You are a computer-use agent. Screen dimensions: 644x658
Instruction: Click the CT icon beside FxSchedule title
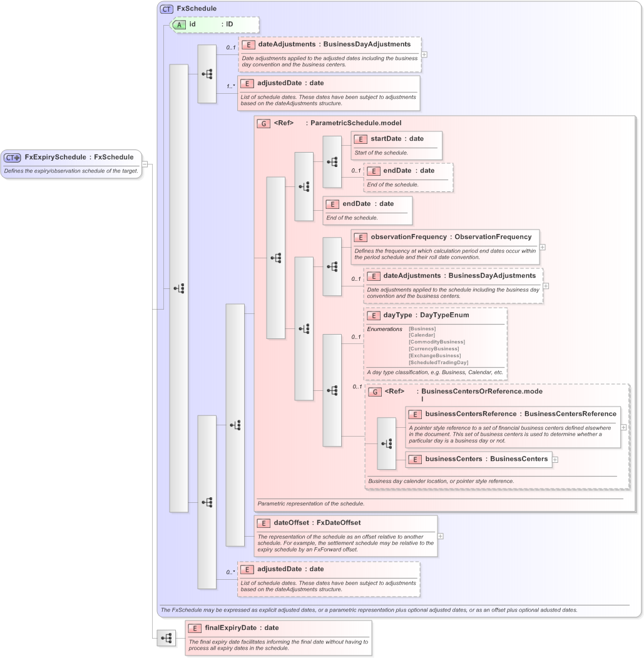(x=166, y=9)
